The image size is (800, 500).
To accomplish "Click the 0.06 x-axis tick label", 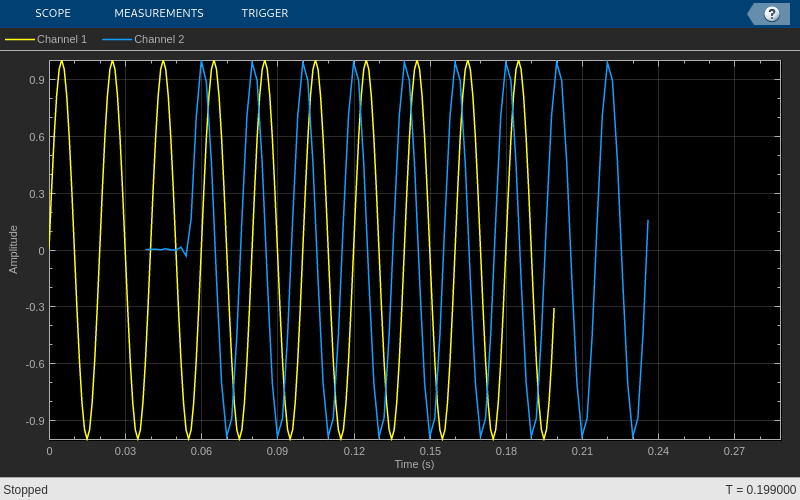I will tap(202, 451).
